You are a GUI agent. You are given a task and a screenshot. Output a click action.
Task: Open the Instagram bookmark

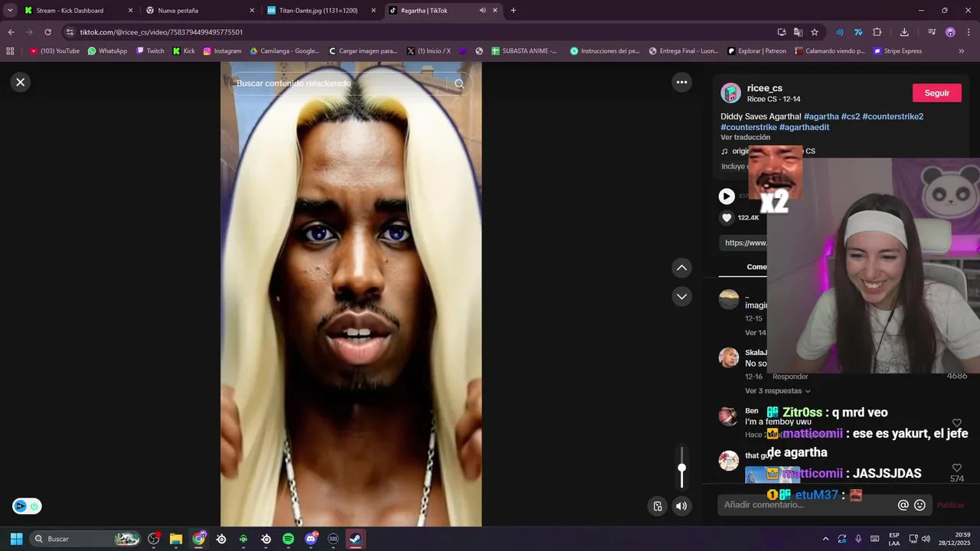coord(222,51)
